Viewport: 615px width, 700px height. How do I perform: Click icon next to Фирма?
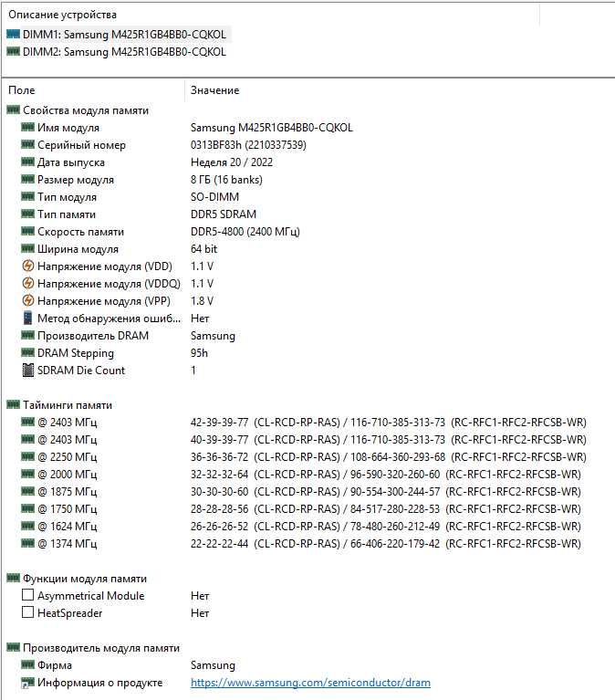point(27,664)
